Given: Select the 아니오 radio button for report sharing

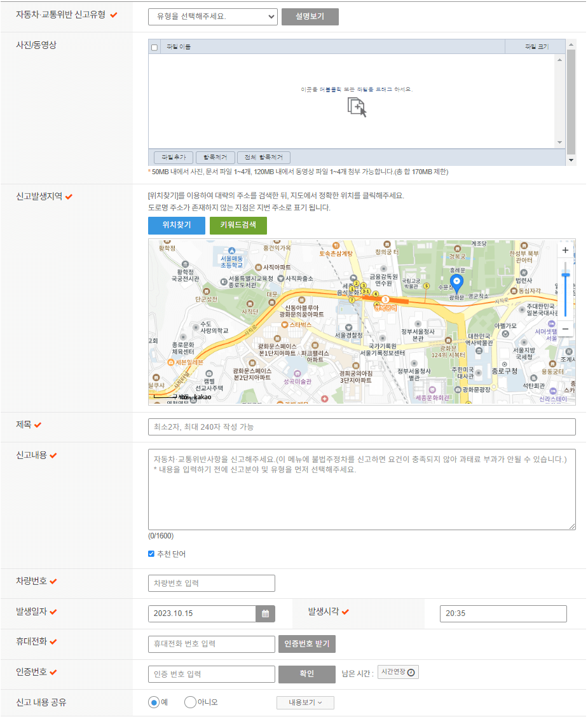Looking at the screenshot, I should (x=189, y=702).
